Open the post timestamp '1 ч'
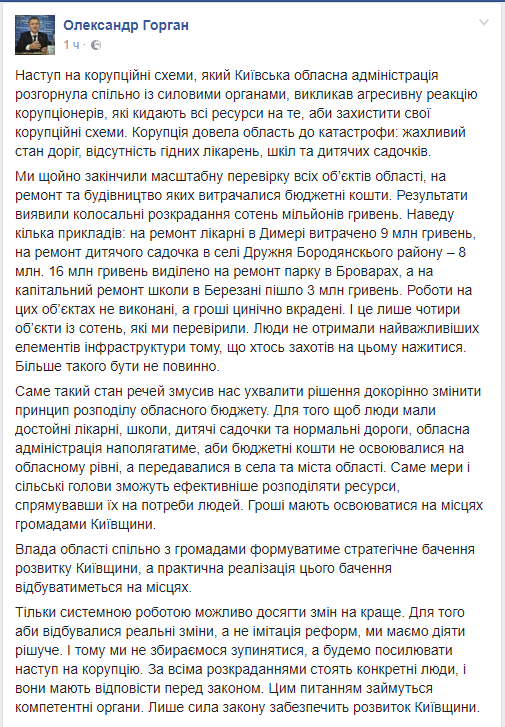Viewport: 505px width, 727px height. [71, 45]
